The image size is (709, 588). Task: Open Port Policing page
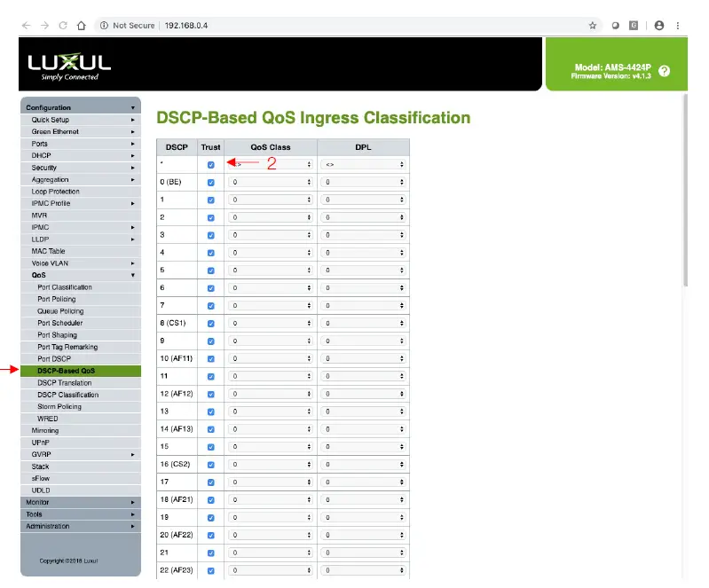81,299
